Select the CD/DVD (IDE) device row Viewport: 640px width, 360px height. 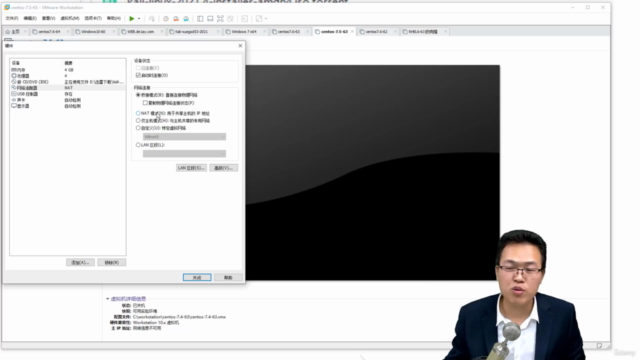coord(68,82)
